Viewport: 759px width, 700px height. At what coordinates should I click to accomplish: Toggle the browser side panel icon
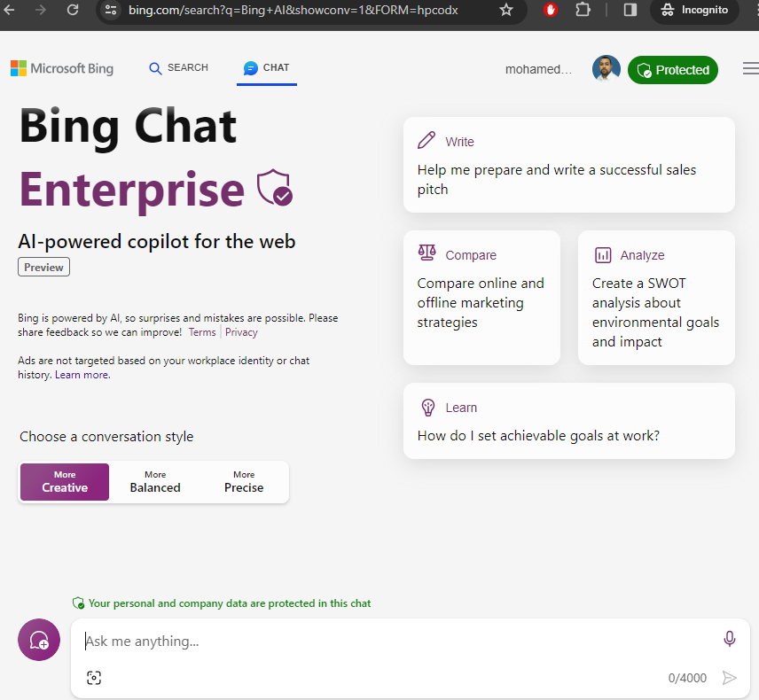pos(630,10)
